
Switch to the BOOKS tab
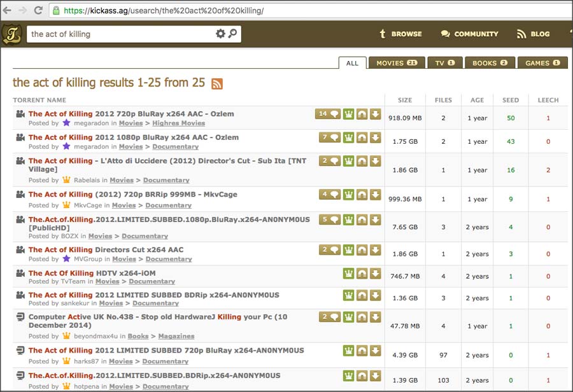(x=490, y=63)
